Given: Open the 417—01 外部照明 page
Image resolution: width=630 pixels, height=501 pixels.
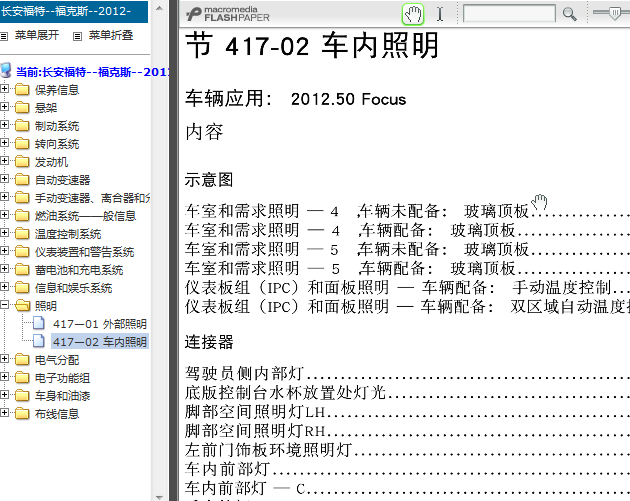Looking at the screenshot, I should [x=100, y=324].
